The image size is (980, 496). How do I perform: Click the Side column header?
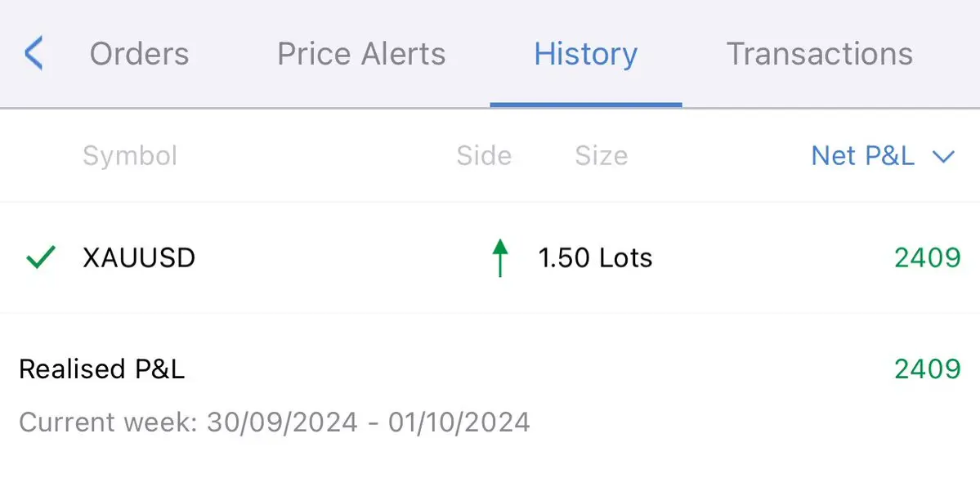pos(484,155)
